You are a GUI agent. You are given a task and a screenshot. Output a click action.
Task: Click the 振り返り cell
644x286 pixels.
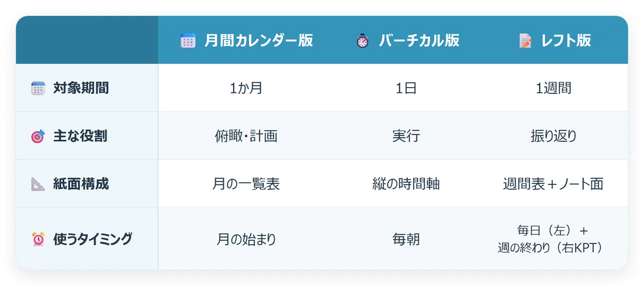[553, 136]
